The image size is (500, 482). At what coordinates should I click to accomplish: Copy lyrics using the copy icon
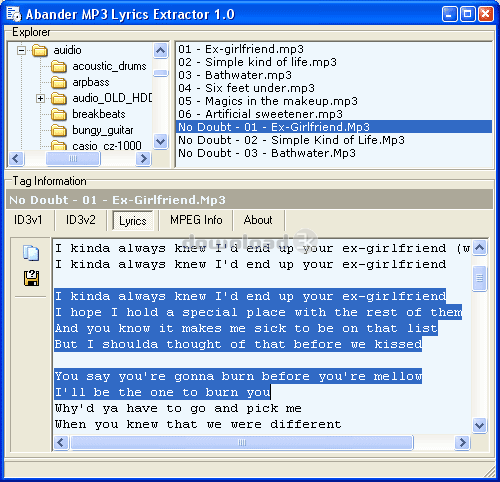pos(31,253)
